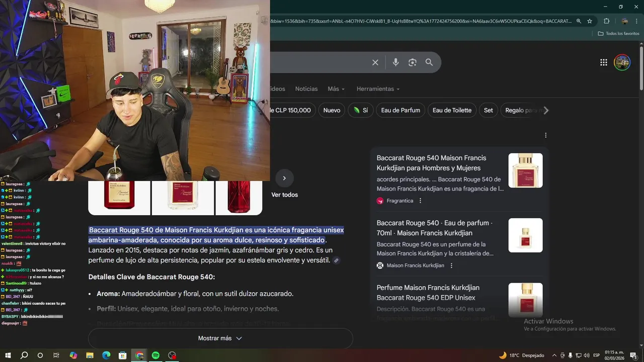Open the Windows Start menu
This screenshot has height=362, width=644.
click(8, 355)
